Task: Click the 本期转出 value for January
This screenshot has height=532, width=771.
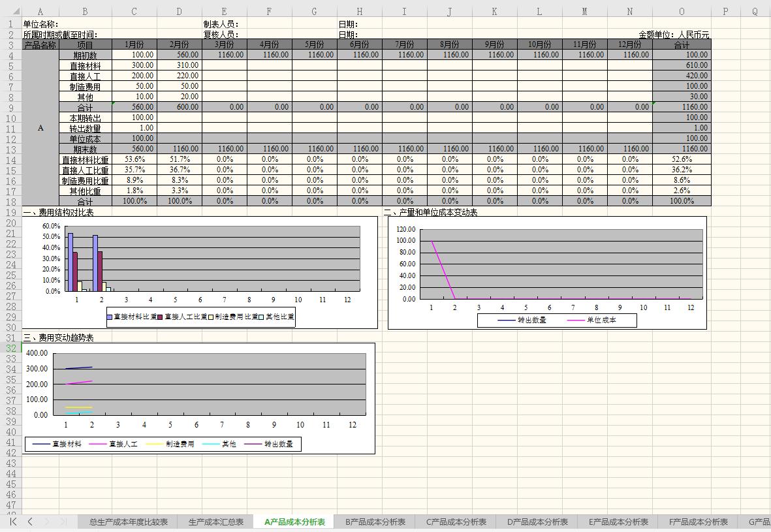Action: pyautogui.click(x=134, y=117)
